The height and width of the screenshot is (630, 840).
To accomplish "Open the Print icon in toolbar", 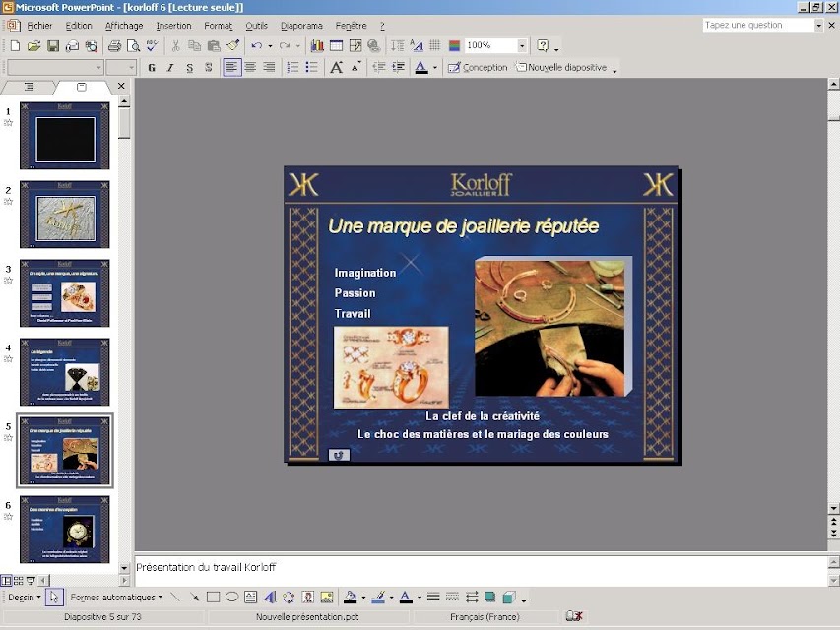I will coord(114,46).
